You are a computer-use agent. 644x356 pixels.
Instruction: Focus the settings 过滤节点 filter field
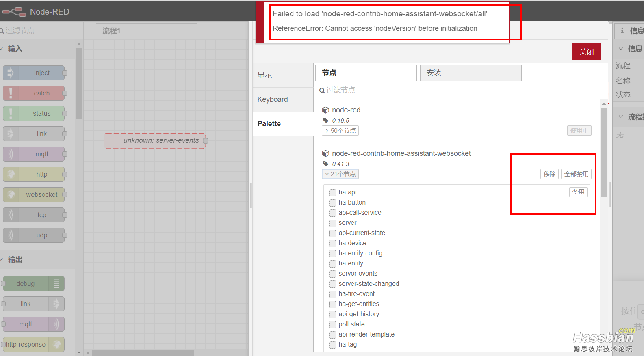point(461,90)
